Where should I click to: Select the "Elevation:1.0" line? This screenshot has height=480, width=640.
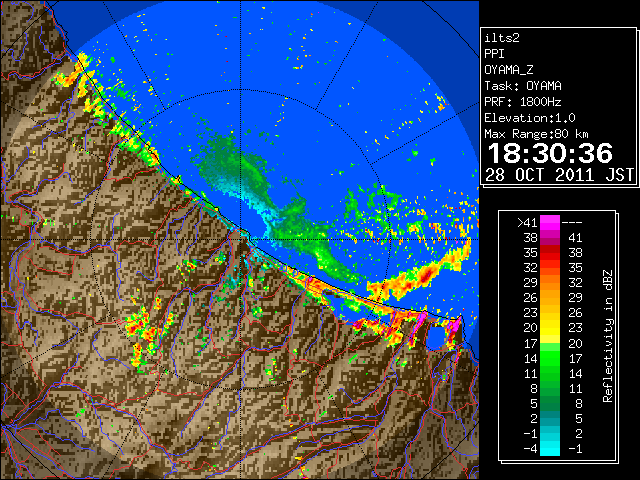pyautogui.click(x=530, y=118)
